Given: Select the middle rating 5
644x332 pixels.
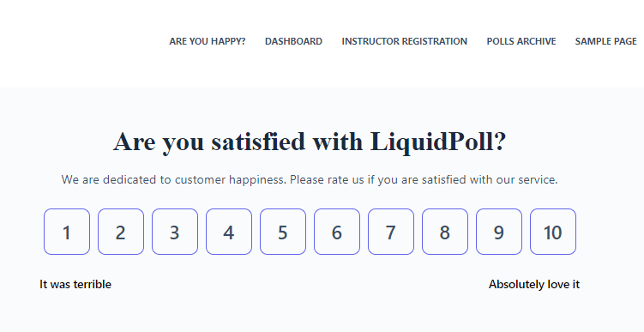Looking at the screenshot, I should point(283,232).
